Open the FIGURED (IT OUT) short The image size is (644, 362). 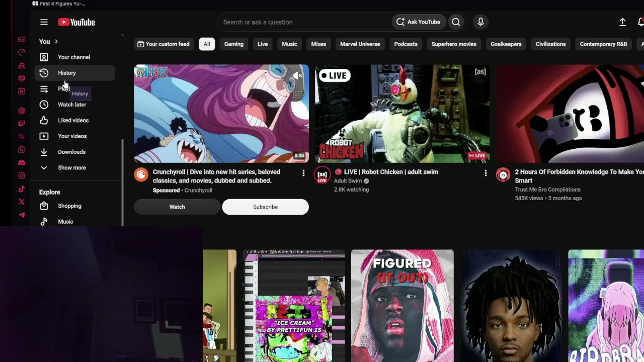point(403,306)
